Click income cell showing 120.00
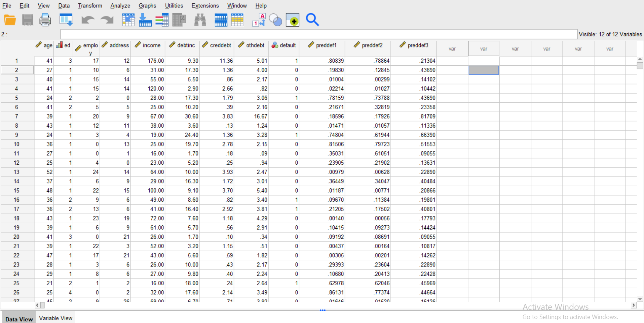This screenshot has height=323, width=644. (x=148, y=89)
